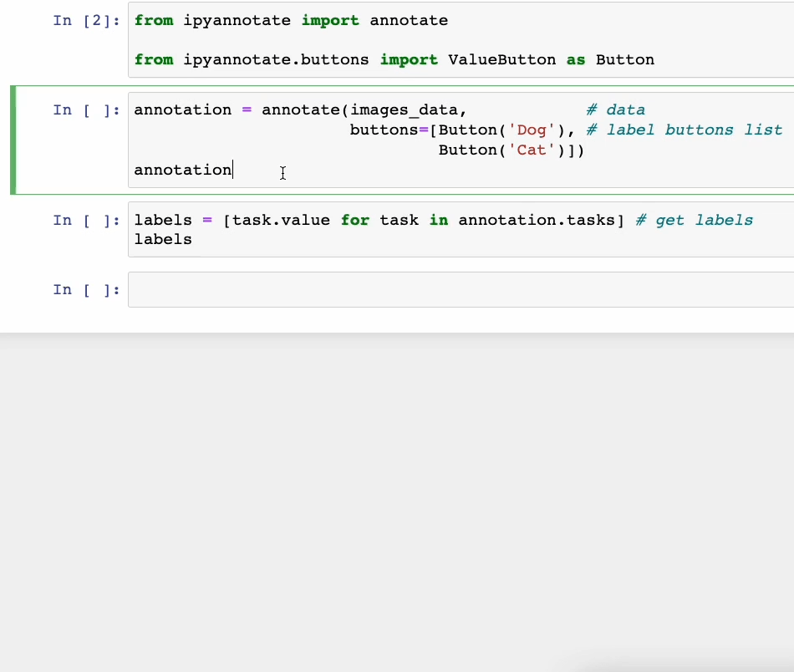The image size is (794, 672).
Task: Click the standalone 'labels' line in the third cell
Action: [163, 240]
